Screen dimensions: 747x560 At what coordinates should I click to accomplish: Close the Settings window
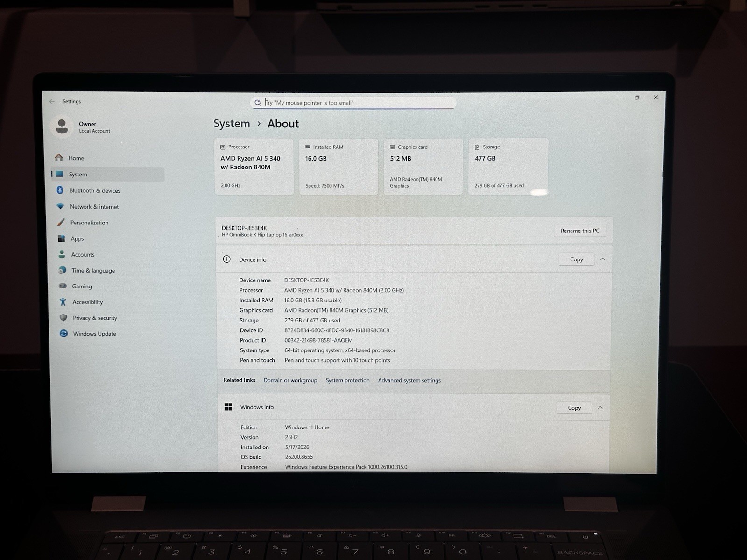tap(655, 98)
